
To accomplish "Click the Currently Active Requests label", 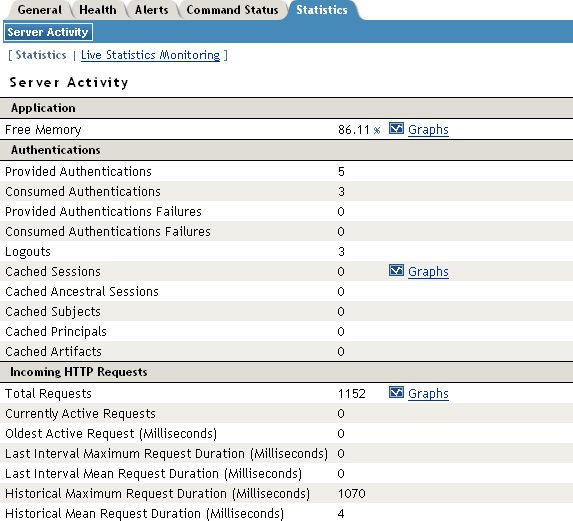I will tap(80, 414).
